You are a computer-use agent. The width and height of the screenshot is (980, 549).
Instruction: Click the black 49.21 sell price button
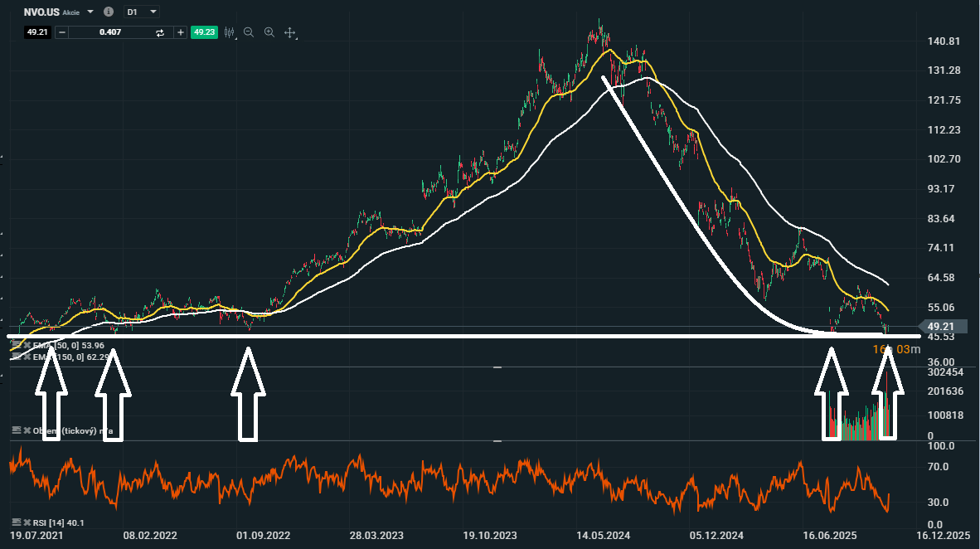pyautogui.click(x=36, y=32)
